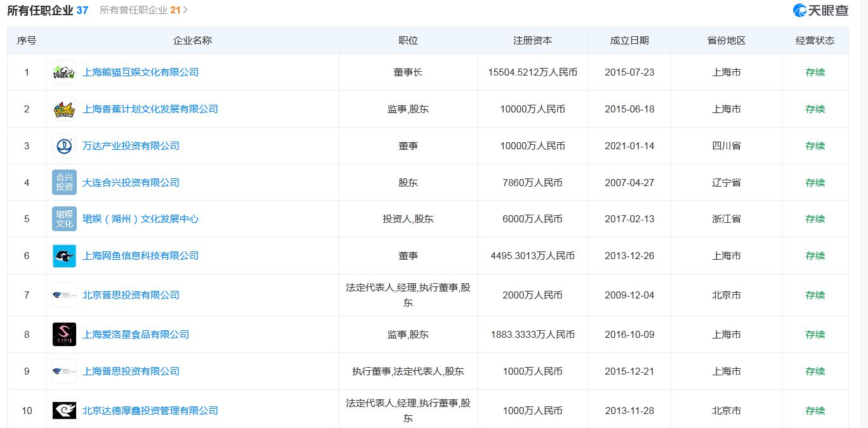
Task: Click the 省份地区 column header
Action: coord(727,41)
